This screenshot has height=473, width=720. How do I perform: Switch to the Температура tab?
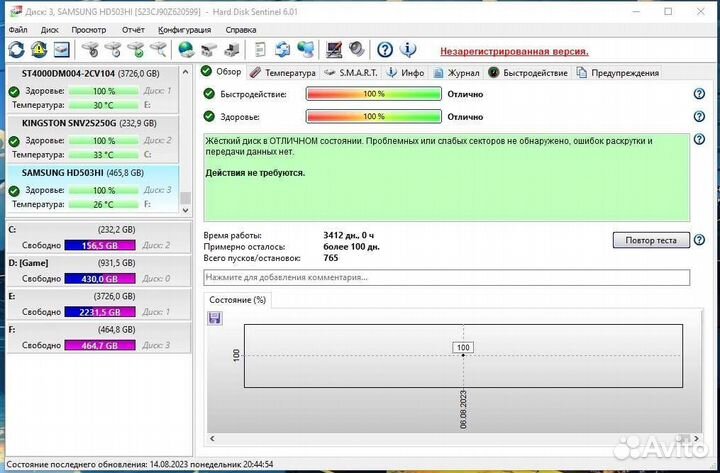[x=283, y=73]
